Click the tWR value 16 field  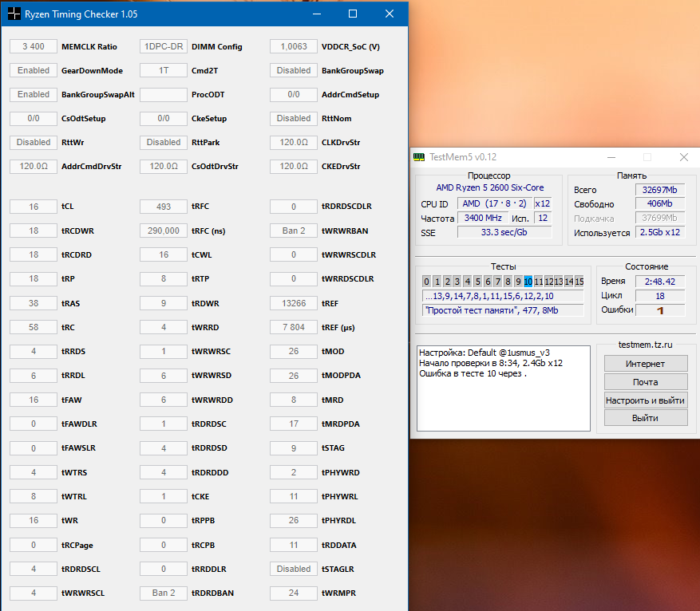pyautogui.click(x=34, y=520)
